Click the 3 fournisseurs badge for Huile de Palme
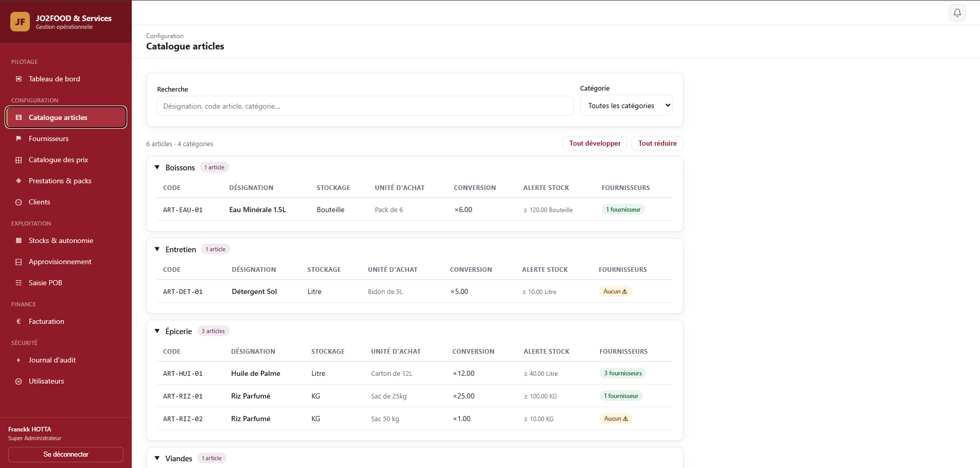This screenshot has height=468, width=980. point(623,373)
